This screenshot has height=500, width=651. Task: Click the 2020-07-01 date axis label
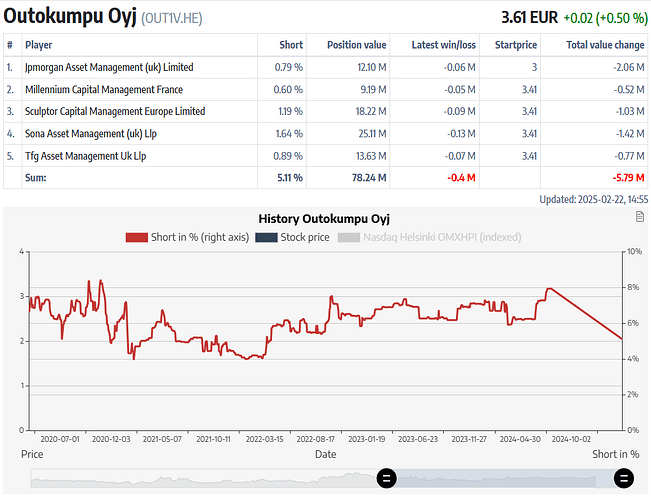(x=60, y=439)
